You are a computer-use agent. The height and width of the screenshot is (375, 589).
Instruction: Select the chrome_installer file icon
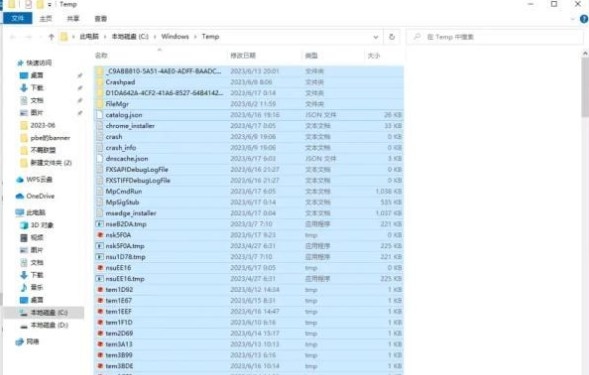click(x=100, y=126)
